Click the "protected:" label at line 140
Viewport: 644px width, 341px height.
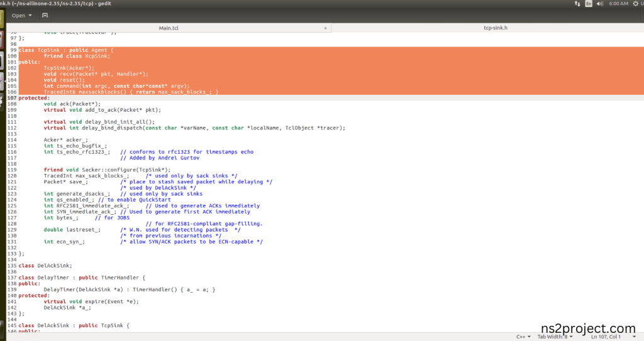click(x=34, y=296)
